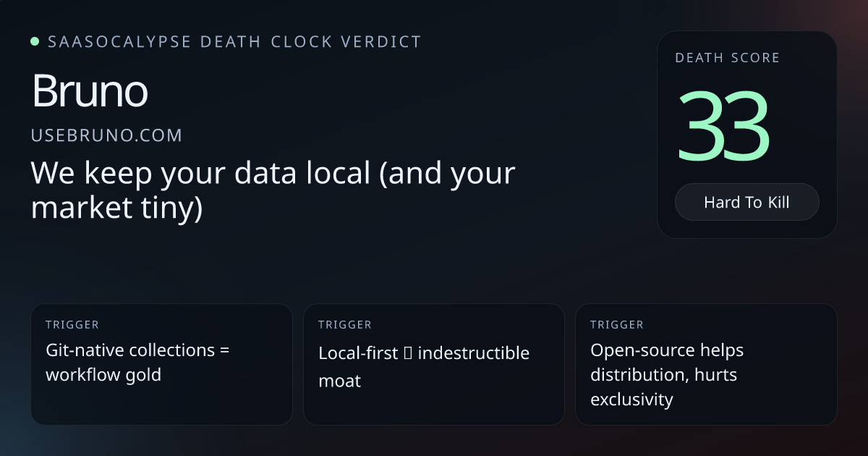
Task: Click the "indestructible" word in middle card
Action: click(x=474, y=353)
